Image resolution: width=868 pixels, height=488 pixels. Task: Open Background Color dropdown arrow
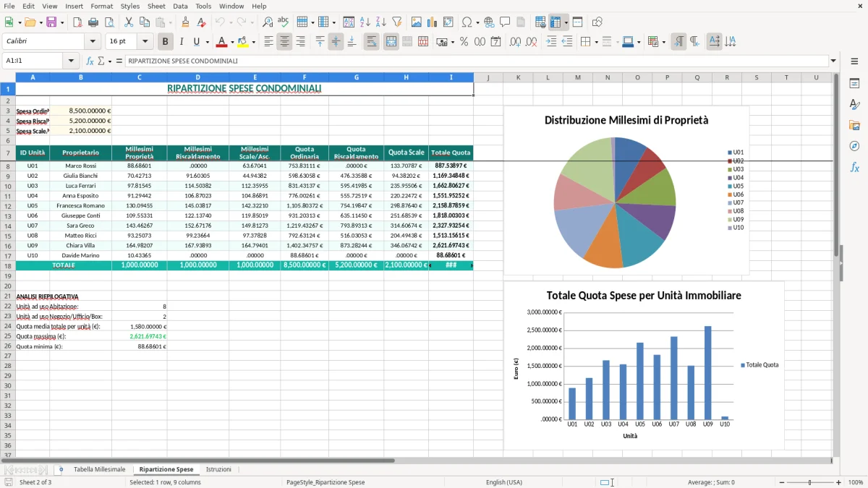pos(254,42)
